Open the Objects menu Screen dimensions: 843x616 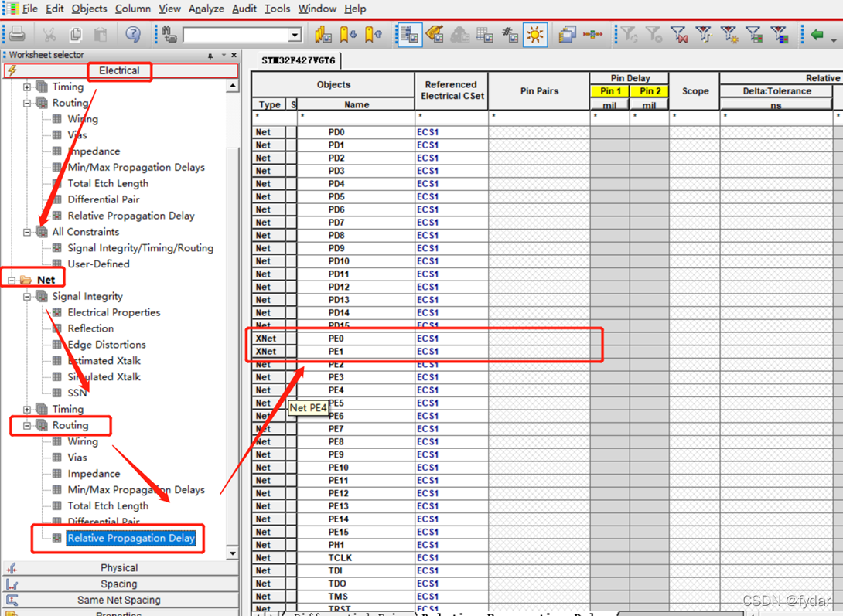click(x=89, y=9)
